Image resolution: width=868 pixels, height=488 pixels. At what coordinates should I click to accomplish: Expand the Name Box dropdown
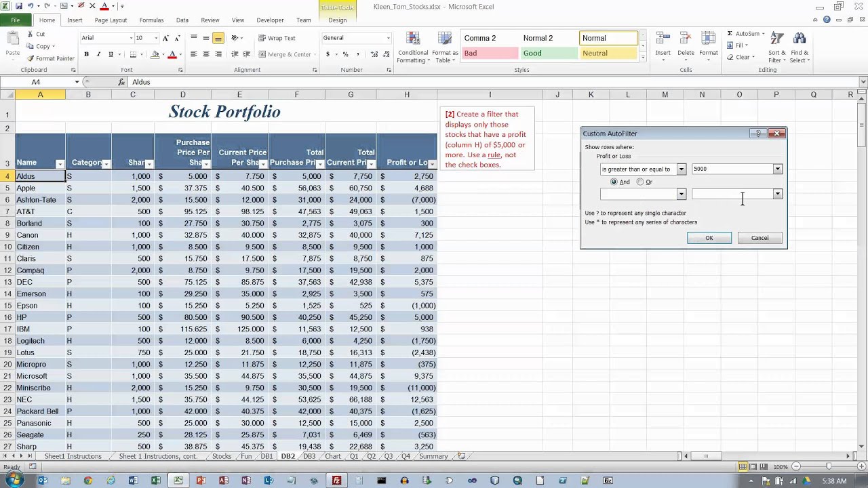click(x=77, y=82)
